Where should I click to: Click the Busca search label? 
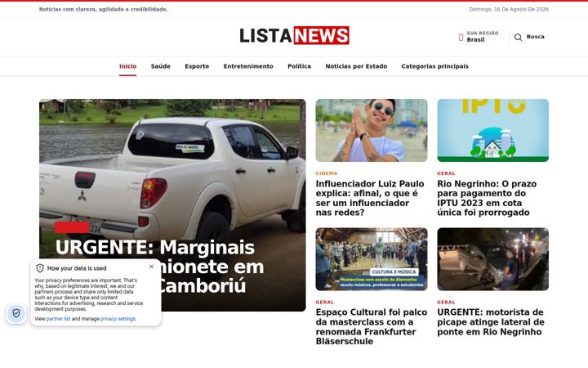536,37
